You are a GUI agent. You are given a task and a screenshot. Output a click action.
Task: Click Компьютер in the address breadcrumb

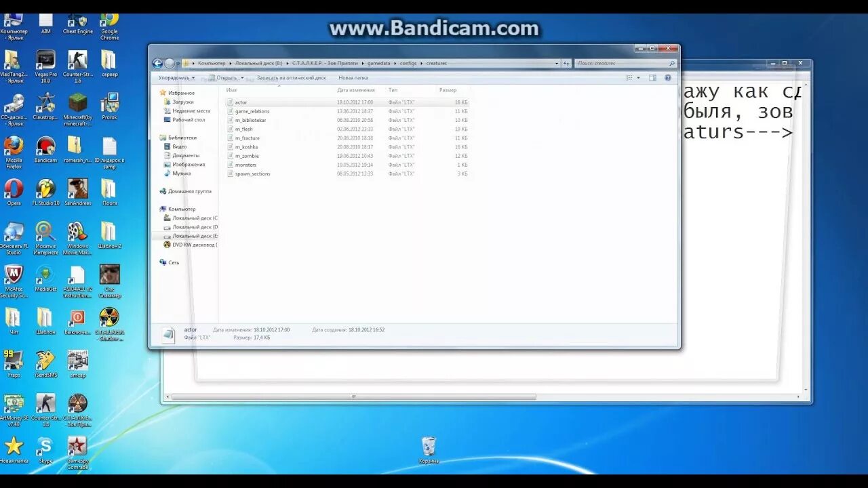pyautogui.click(x=212, y=63)
